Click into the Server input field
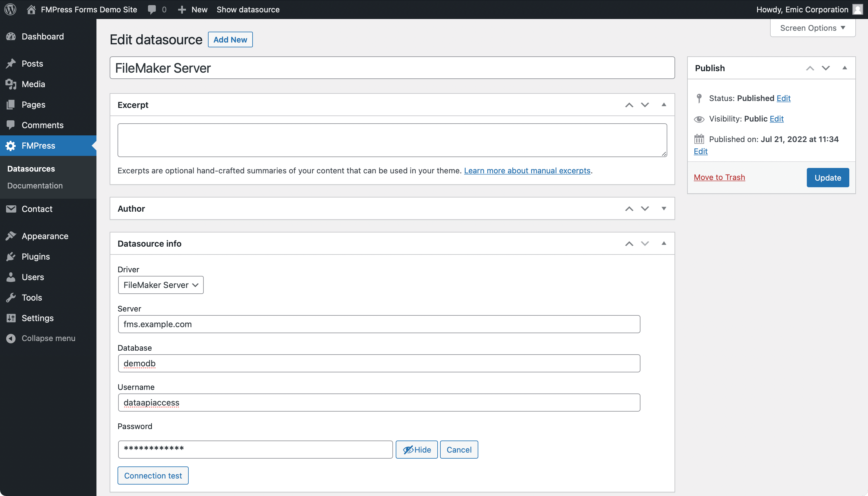The image size is (868, 496). pyautogui.click(x=379, y=324)
